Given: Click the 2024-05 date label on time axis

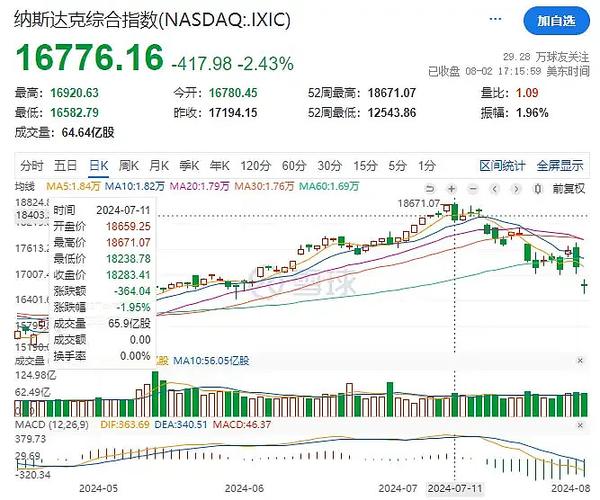Looking at the screenshot, I should point(98,489).
